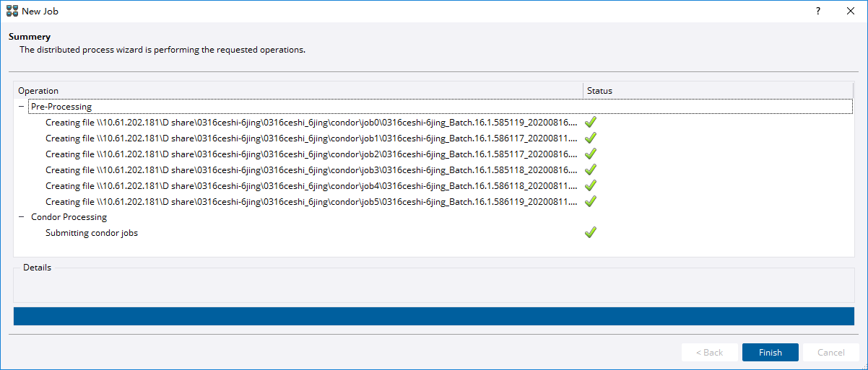Select the job3 Creating file row
The image size is (868, 370).
311,170
